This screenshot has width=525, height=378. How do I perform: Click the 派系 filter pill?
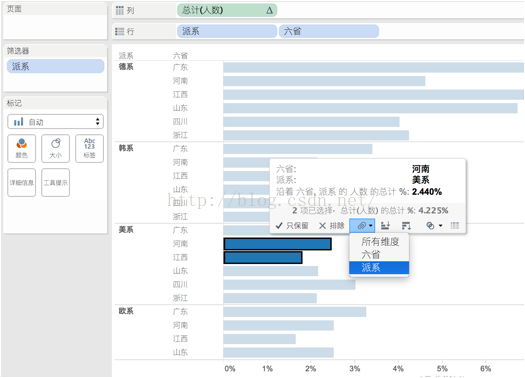[56, 66]
